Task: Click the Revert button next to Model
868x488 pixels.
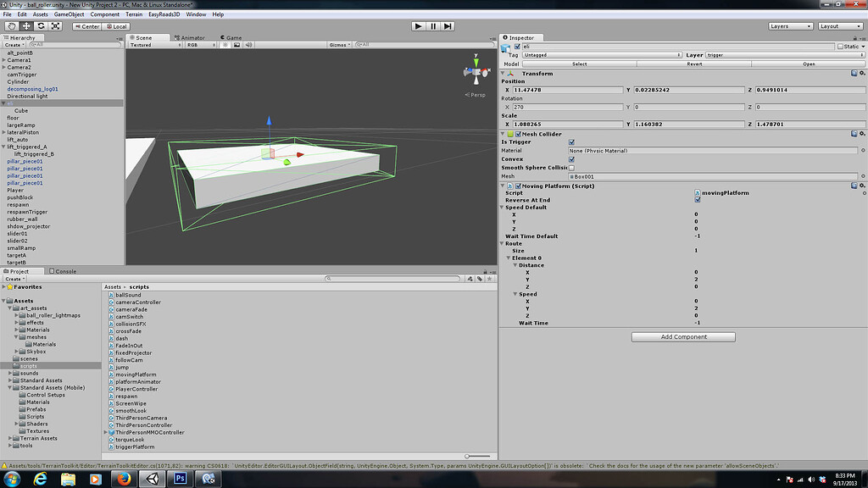Action: (696, 64)
